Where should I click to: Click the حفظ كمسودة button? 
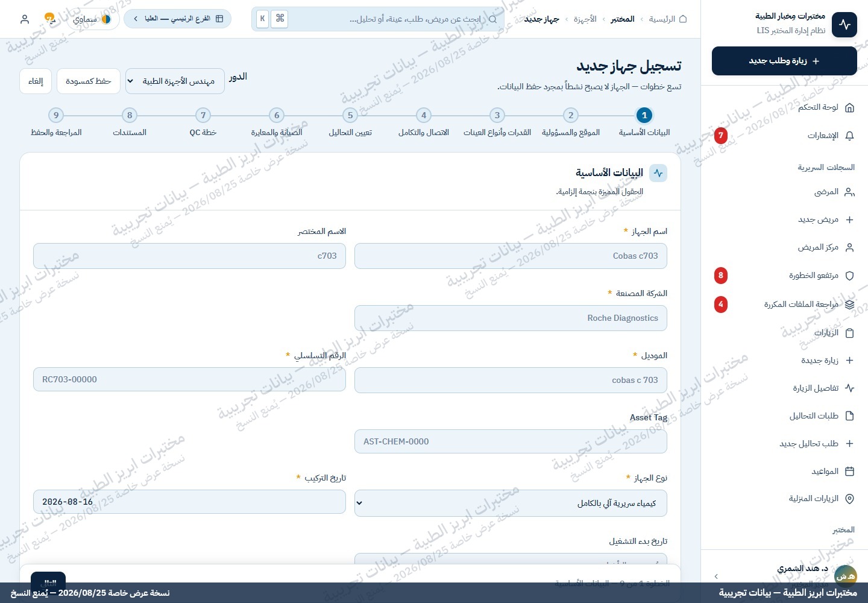point(89,81)
